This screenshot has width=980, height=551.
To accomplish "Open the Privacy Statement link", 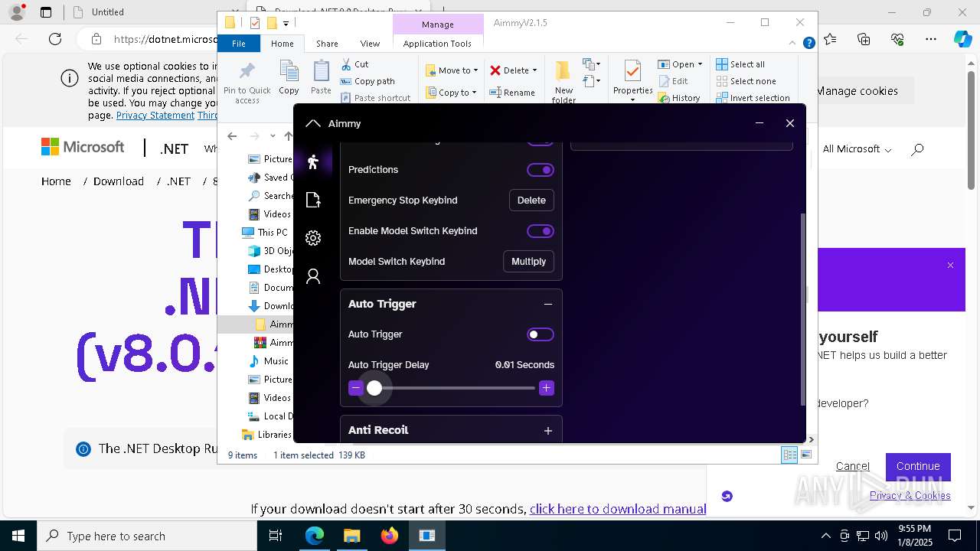I will (155, 116).
